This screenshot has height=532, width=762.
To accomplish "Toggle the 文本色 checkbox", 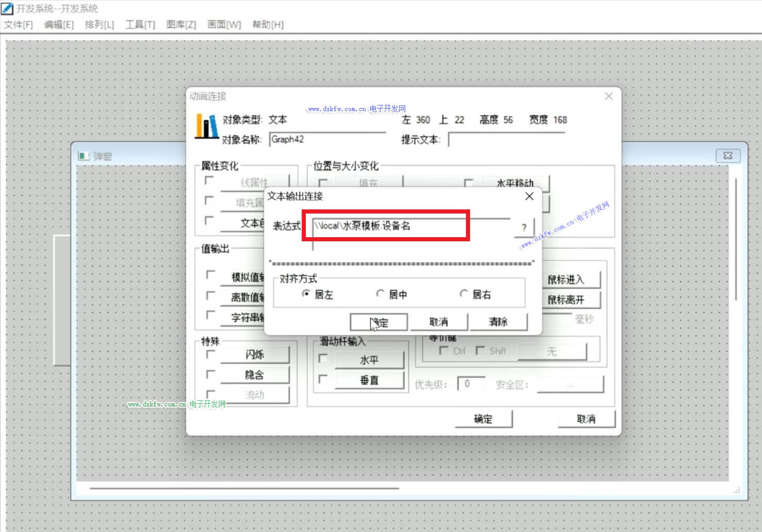I will [209, 220].
